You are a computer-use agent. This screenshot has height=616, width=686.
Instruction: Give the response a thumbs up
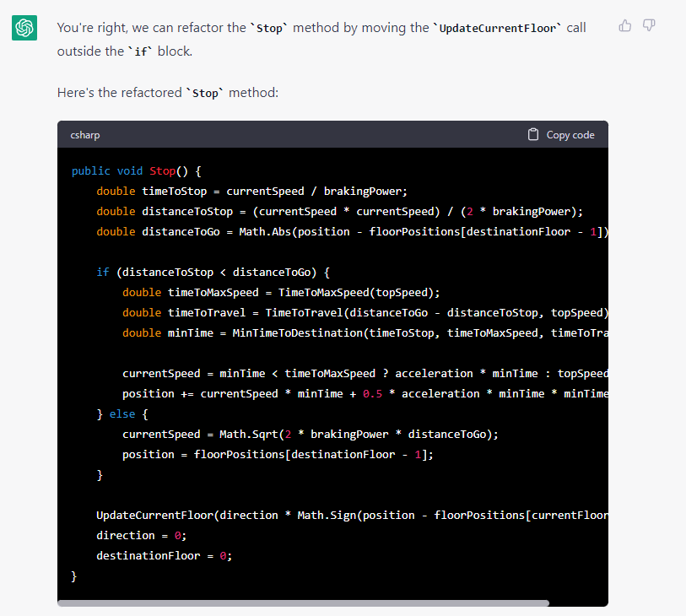tap(625, 26)
